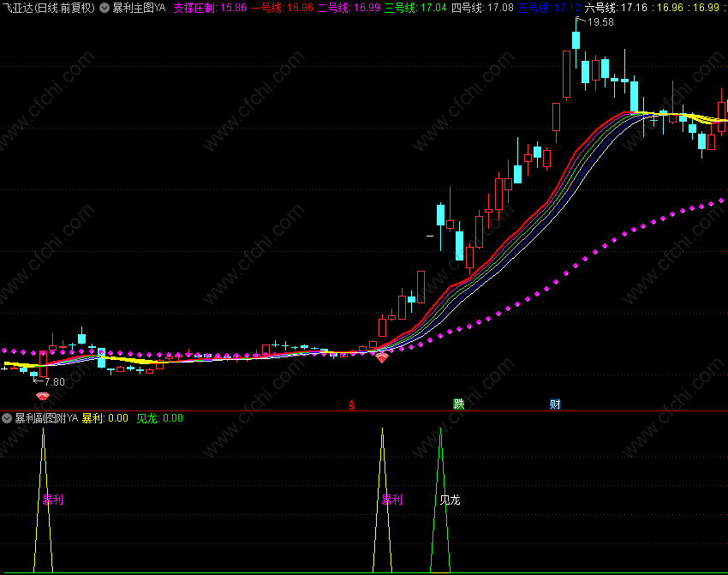This screenshot has width=728, height=575.
Task: Click the 暴利副图附YA indicator name
Action: pos(46,418)
